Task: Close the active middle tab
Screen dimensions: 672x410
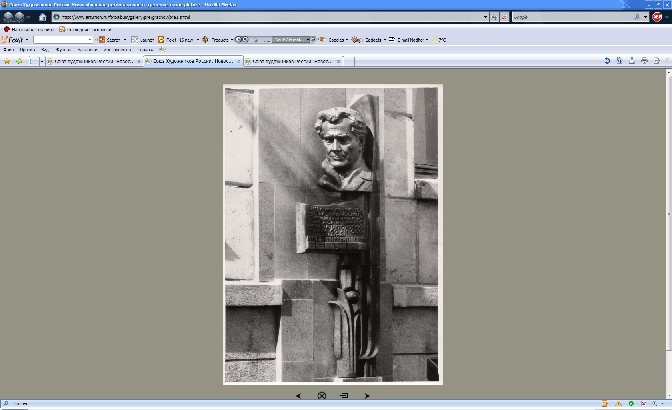Action: [239, 61]
